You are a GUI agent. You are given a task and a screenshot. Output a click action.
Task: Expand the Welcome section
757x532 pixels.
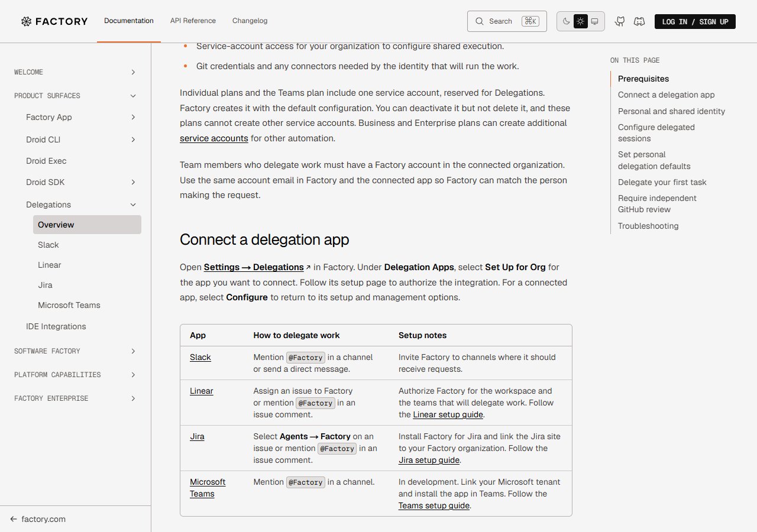75,72
